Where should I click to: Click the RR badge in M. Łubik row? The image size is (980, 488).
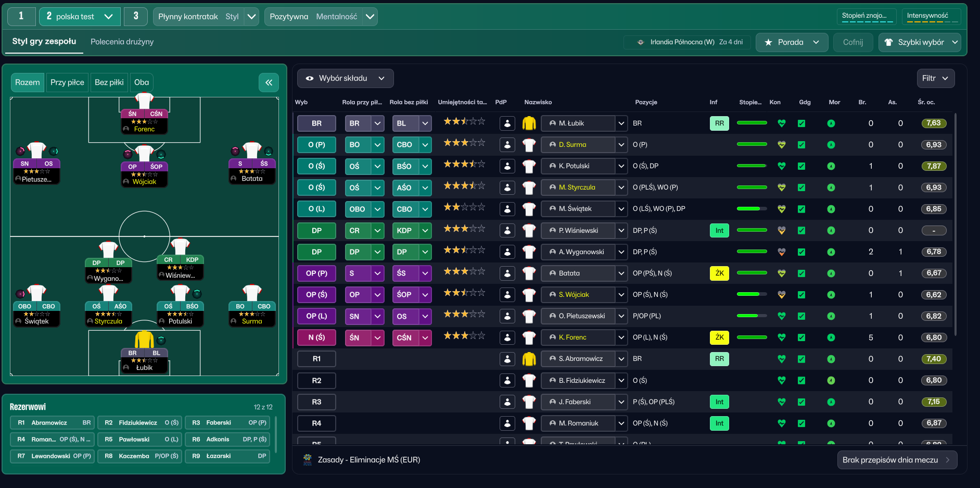[719, 123]
